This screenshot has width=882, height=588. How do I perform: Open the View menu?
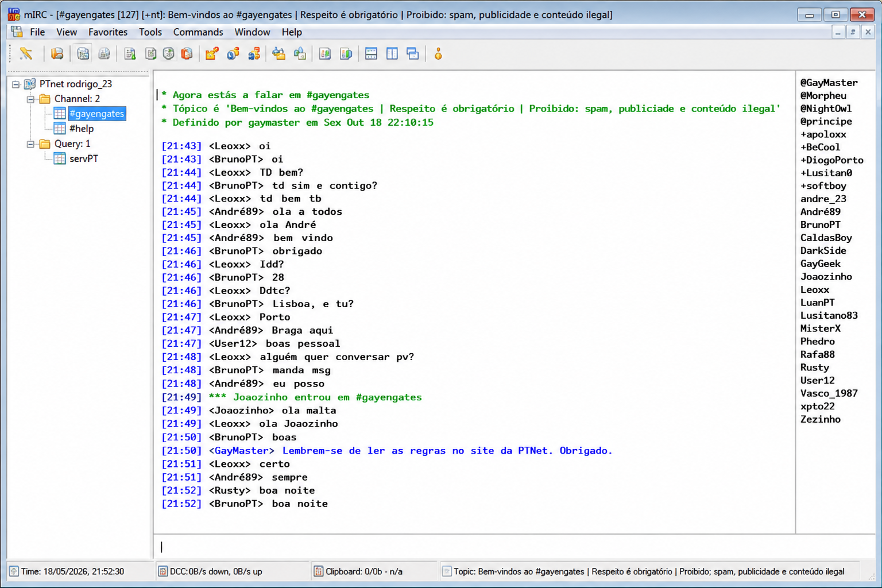point(67,32)
